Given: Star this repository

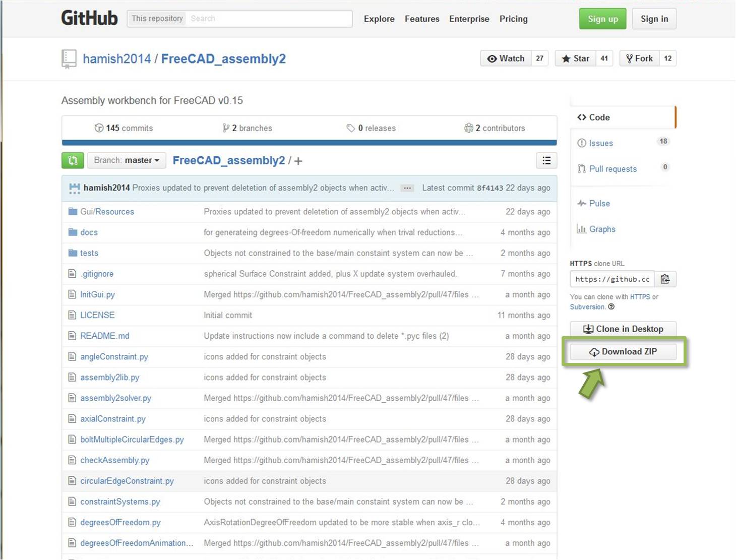Looking at the screenshot, I should click(x=575, y=58).
